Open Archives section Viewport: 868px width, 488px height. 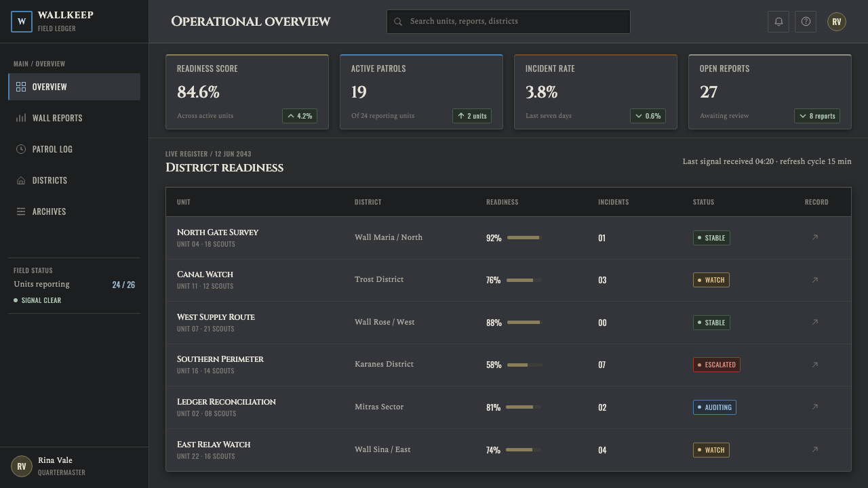pos(74,211)
